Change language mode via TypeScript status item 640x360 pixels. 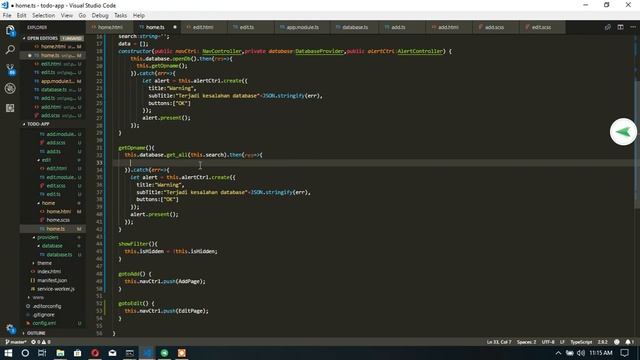point(581,342)
